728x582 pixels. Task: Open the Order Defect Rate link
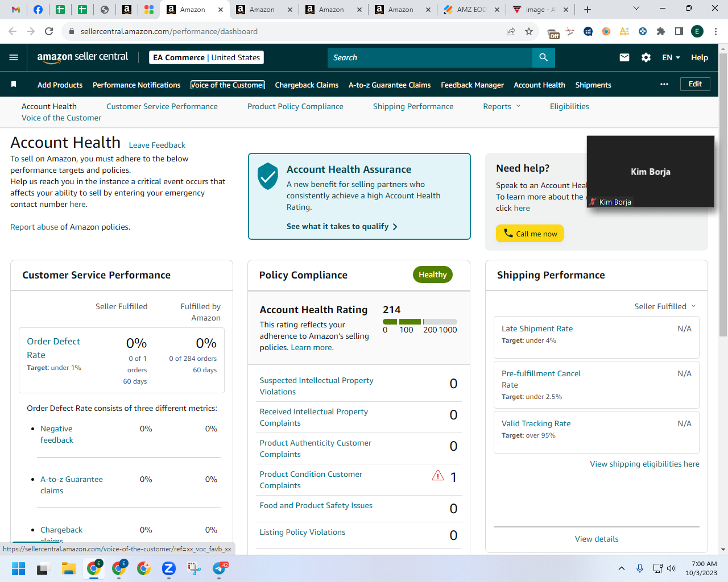(x=53, y=348)
